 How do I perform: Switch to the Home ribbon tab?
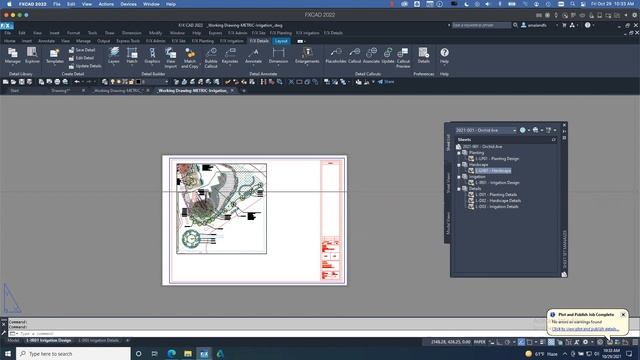[10, 41]
